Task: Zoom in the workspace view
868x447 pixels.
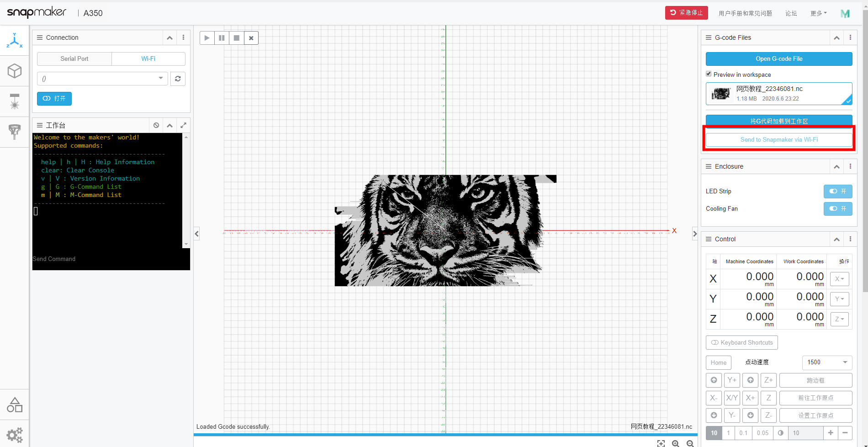Action: (676, 443)
